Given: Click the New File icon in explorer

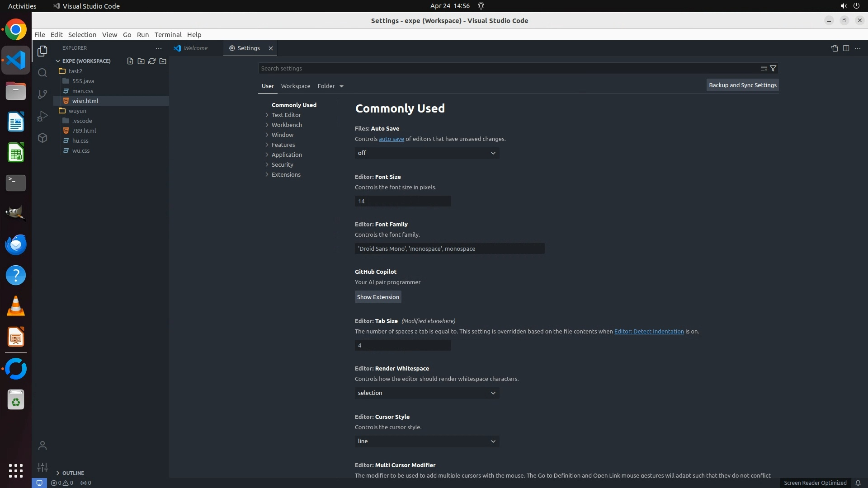Looking at the screenshot, I should (130, 61).
